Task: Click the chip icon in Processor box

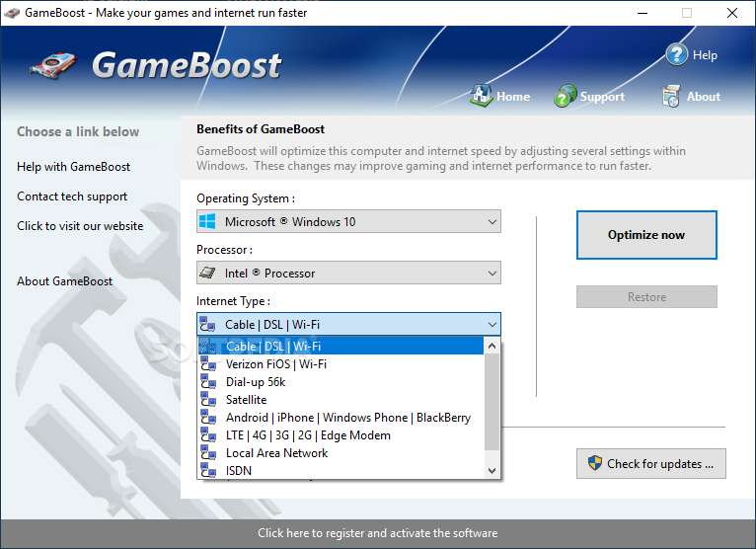Action: point(207,274)
